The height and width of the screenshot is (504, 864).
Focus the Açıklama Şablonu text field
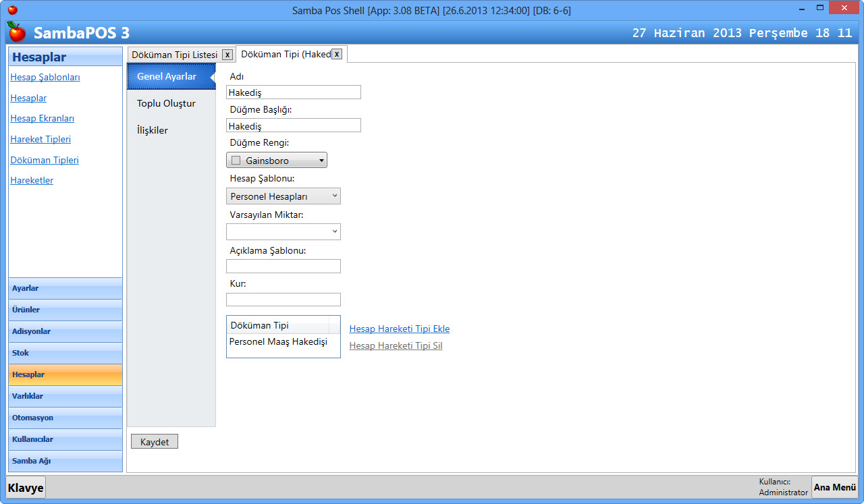[x=283, y=267]
